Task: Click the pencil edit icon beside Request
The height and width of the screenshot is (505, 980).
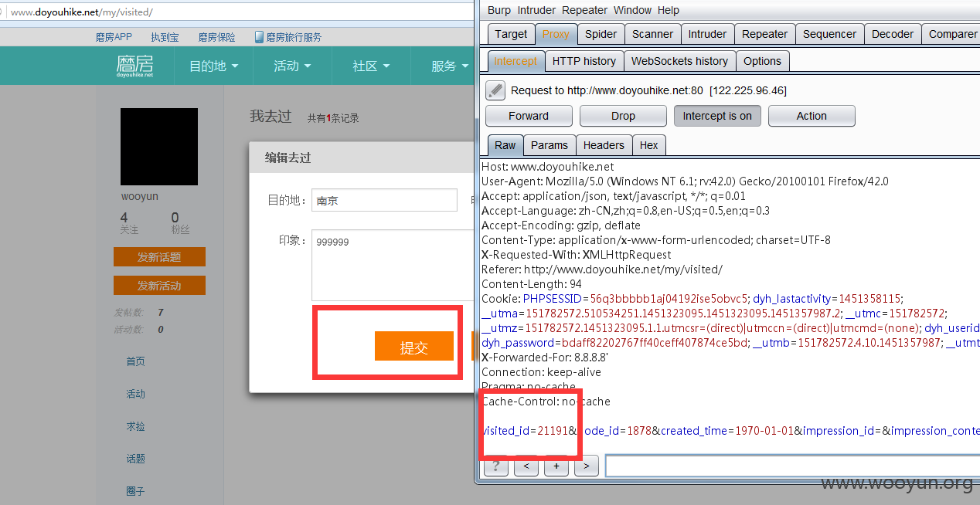Action: [495, 90]
